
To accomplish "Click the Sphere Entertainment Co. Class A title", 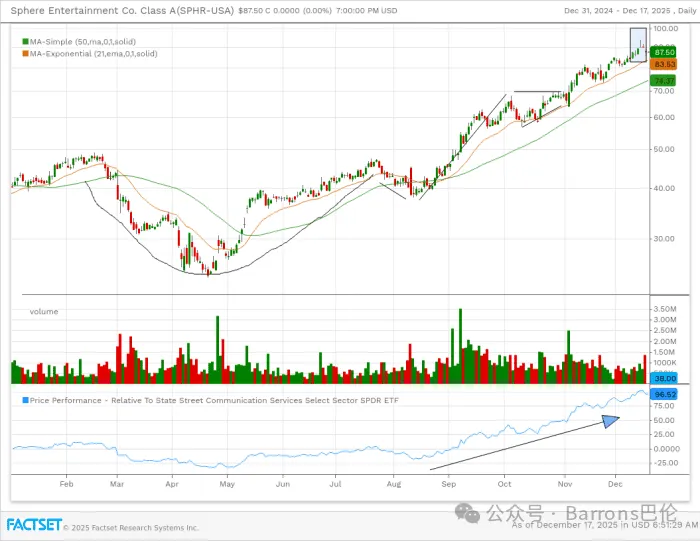I will [122, 10].
